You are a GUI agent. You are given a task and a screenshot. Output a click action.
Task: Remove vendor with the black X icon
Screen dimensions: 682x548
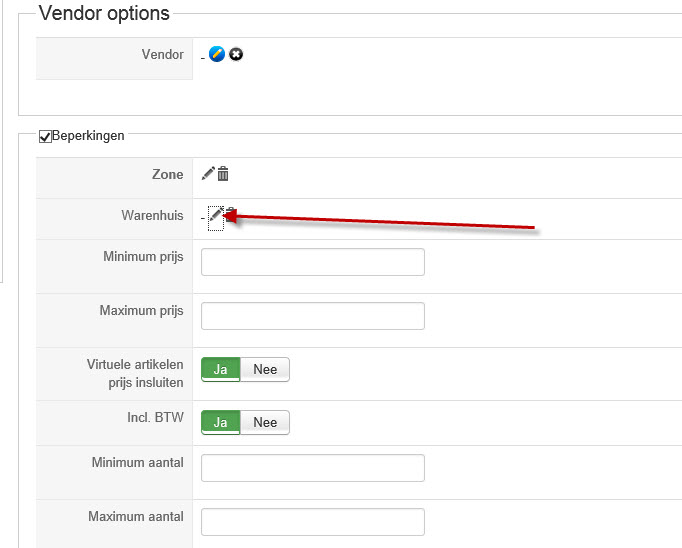tap(236, 54)
